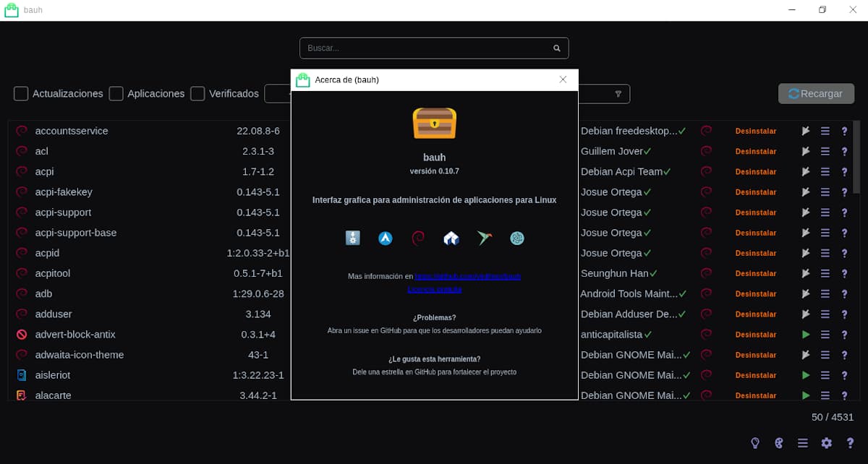Open themes via the palette icon
Image resolution: width=868 pixels, height=464 pixels.
click(779, 443)
